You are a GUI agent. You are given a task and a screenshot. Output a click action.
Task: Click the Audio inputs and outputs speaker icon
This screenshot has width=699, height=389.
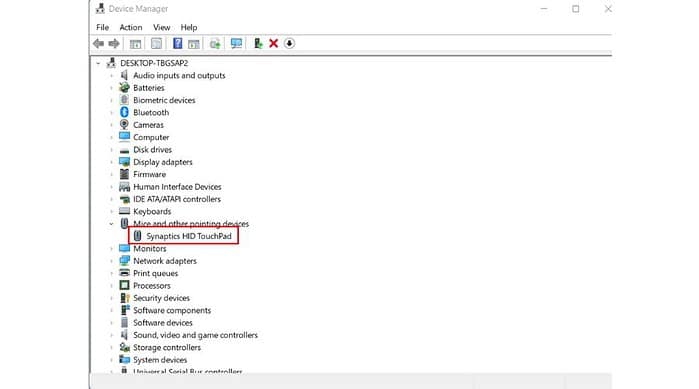coord(124,75)
